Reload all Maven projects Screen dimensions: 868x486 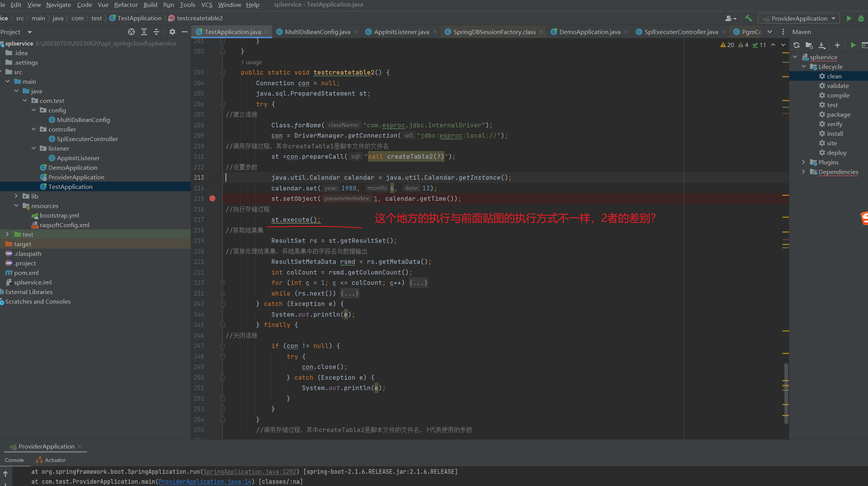coord(797,45)
